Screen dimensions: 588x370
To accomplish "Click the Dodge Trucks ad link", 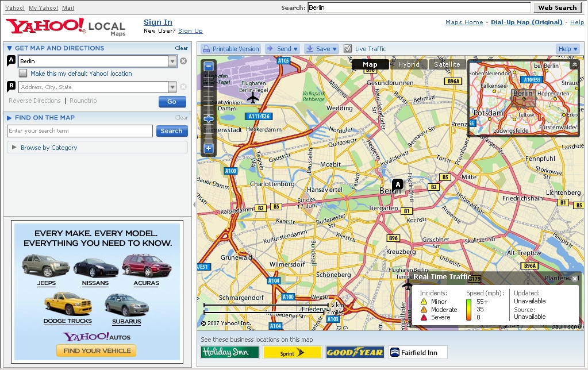I will pyautogui.click(x=67, y=321).
